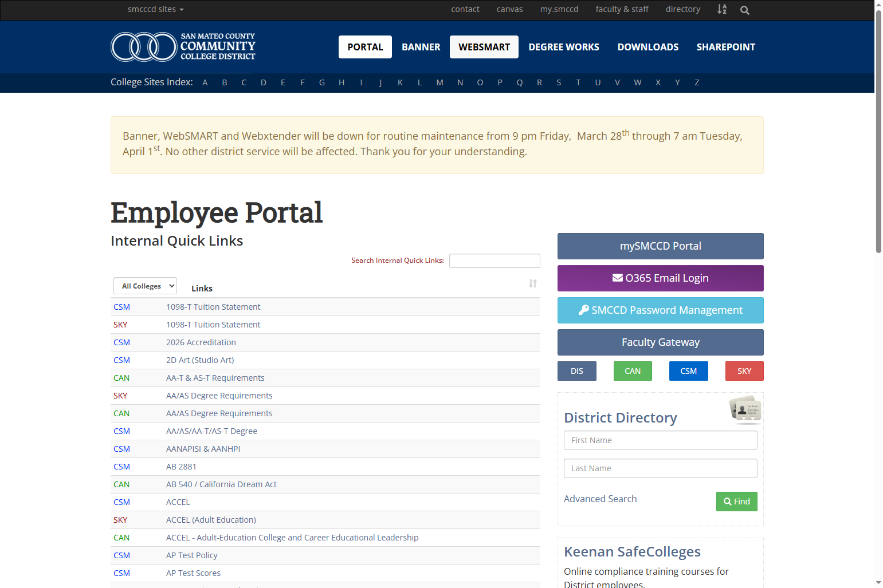Open the 2D Art (Studio Art) link
Screen dimensions: 883x588
(x=200, y=360)
